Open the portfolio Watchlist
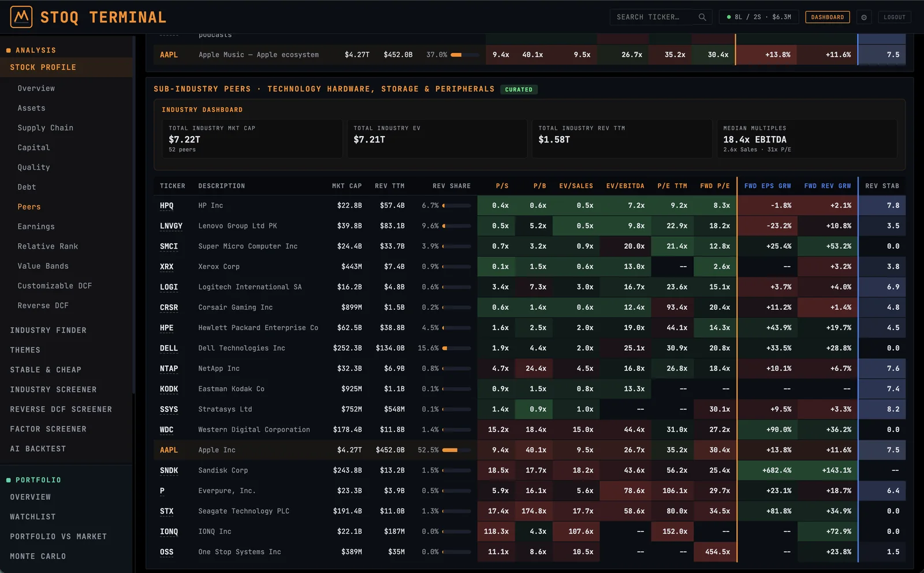The height and width of the screenshot is (573, 924). (33, 517)
